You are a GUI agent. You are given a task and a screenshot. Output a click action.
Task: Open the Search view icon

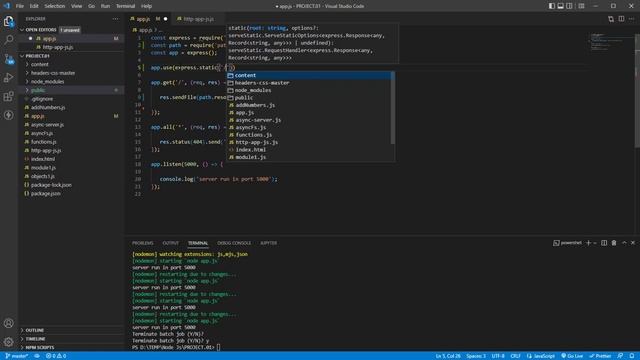point(9,40)
